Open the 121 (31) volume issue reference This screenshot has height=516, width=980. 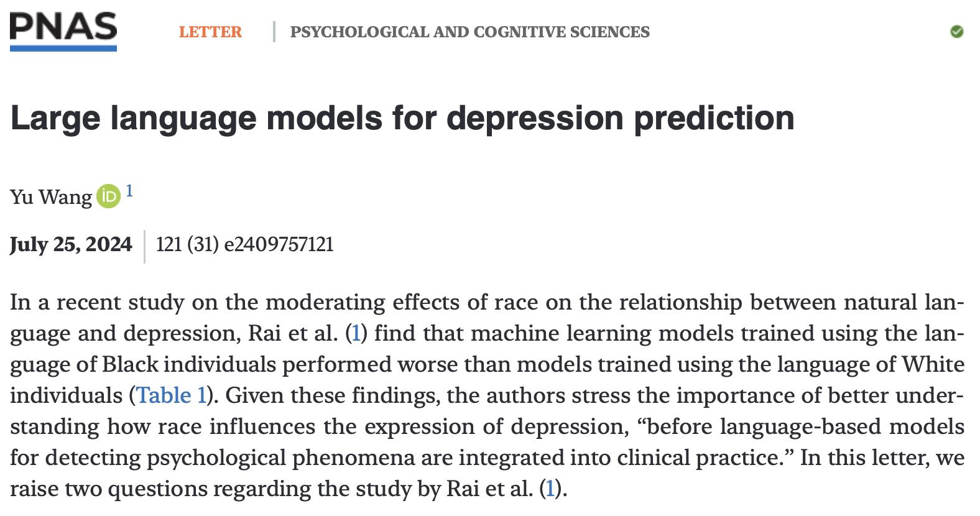point(187,244)
